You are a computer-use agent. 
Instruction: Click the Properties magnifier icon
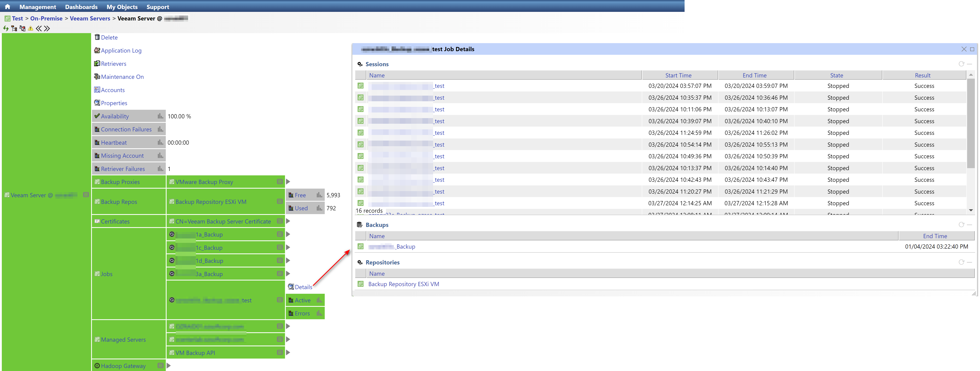pos(97,103)
